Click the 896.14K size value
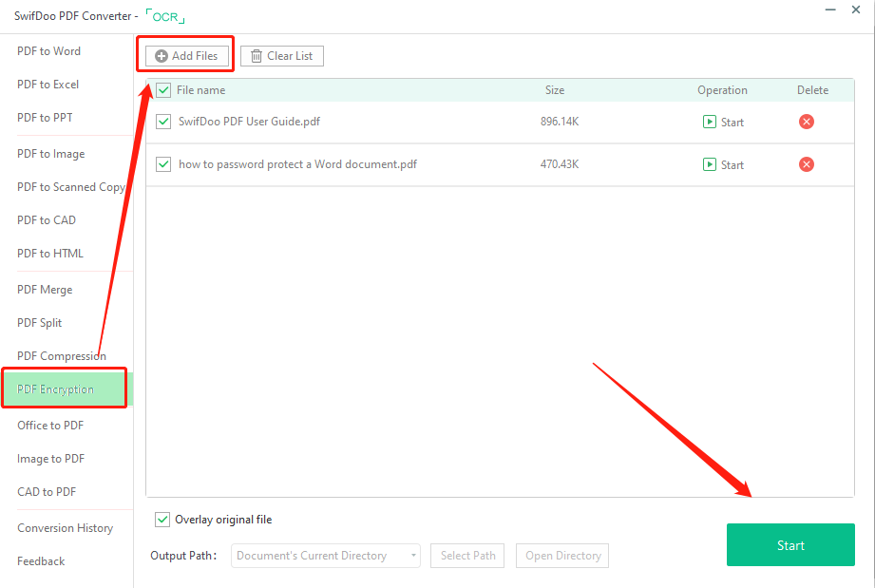Image resolution: width=875 pixels, height=588 pixels. (560, 122)
